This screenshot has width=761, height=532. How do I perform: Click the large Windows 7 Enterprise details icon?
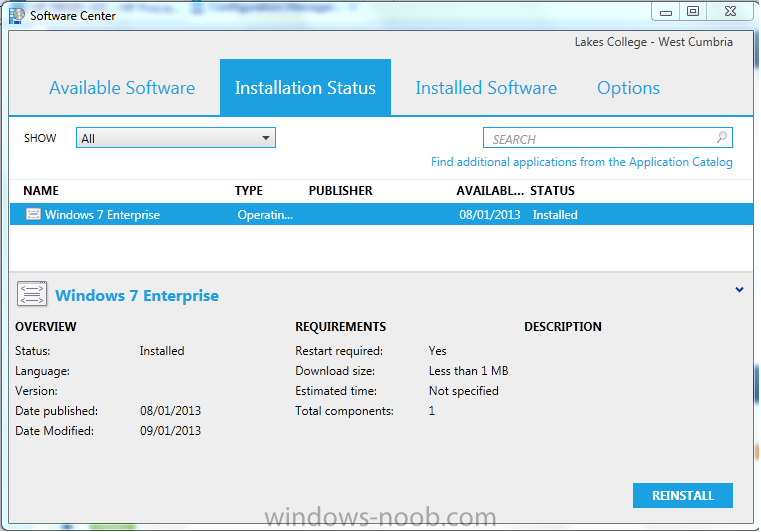point(32,294)
